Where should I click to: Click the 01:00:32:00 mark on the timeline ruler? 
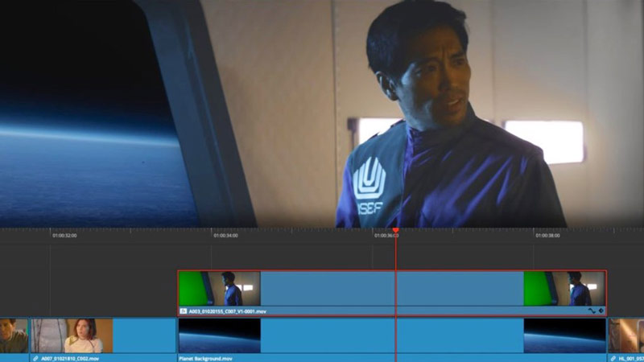(x=64, y=236)
